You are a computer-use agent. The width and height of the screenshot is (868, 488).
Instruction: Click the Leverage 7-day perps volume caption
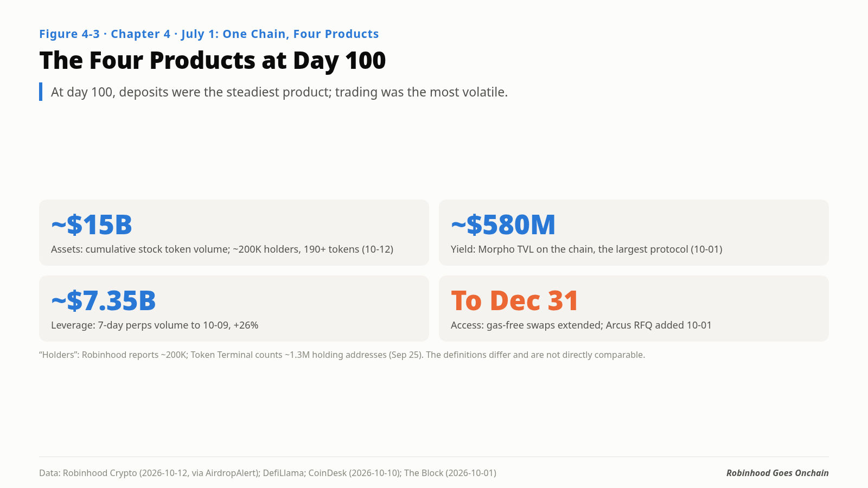(155, 325)
